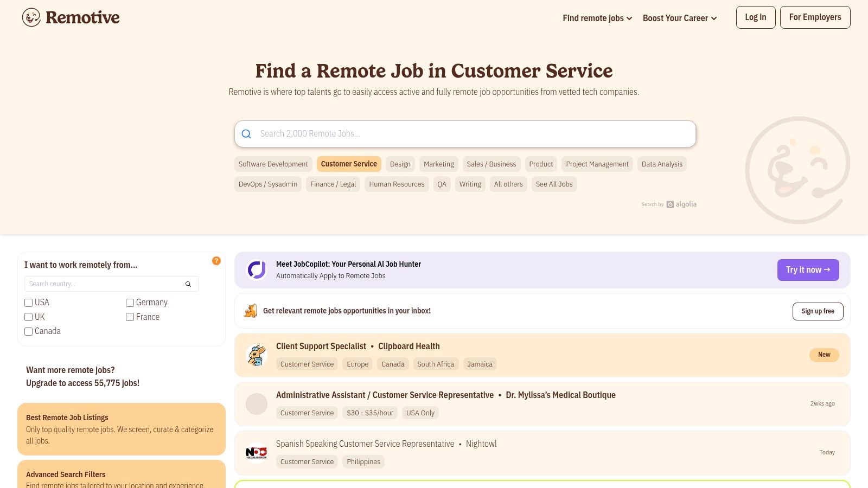Switch to the Design category
Viewport: 868px width, 488px height.
(400, 164)
